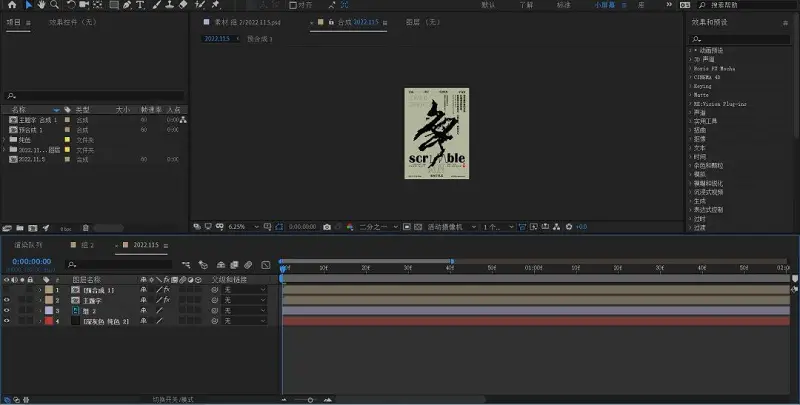
Task: Toggle fx switch on layer 1
Action: [x=166, y=290]
